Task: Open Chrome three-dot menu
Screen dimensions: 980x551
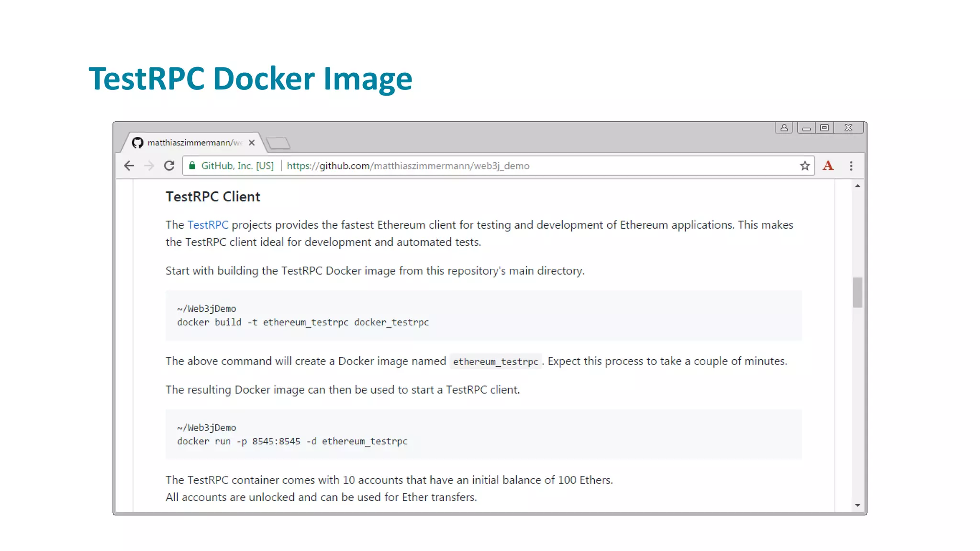Action: [851, 166]
